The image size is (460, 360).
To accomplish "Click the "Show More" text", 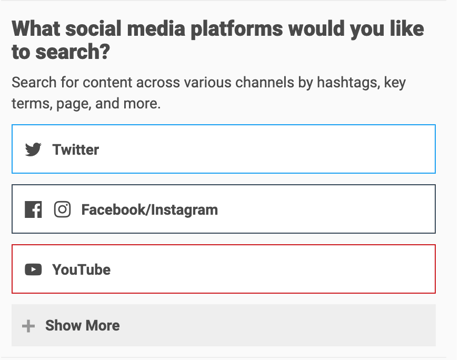I will (82, 325).
